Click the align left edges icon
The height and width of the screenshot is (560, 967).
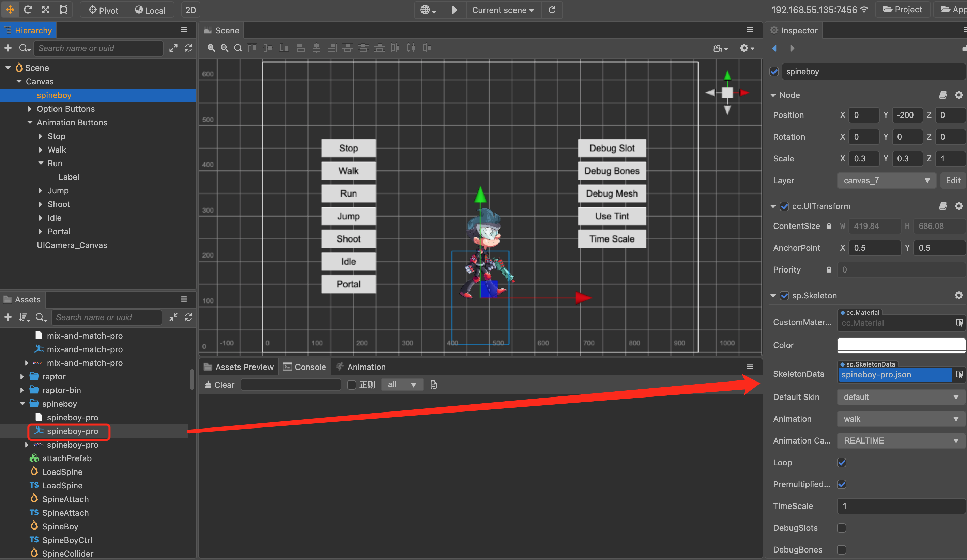pos(301,48)
